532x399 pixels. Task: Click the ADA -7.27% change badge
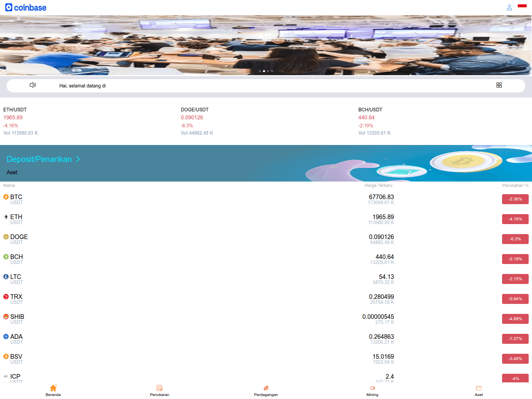[x=515, y=339]
